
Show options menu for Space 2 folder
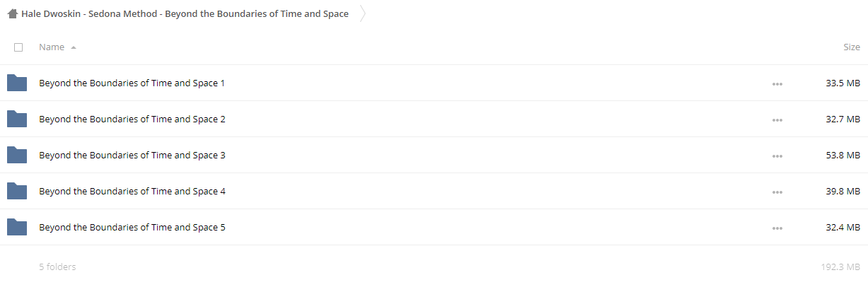click(x=777, y=119)
